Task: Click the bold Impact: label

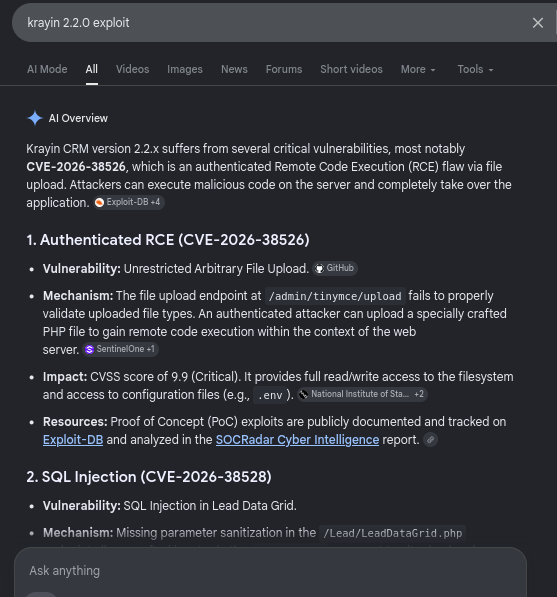Action: [x=65, y=377]
